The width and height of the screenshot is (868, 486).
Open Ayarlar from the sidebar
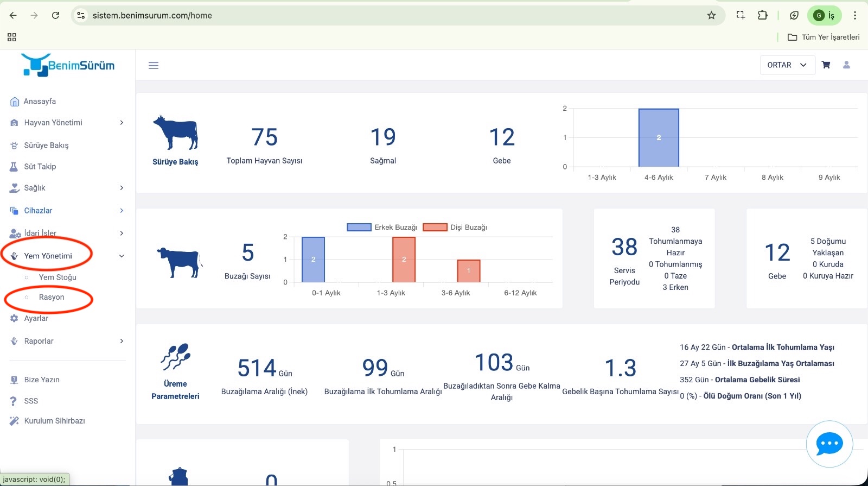pos(36,319)
